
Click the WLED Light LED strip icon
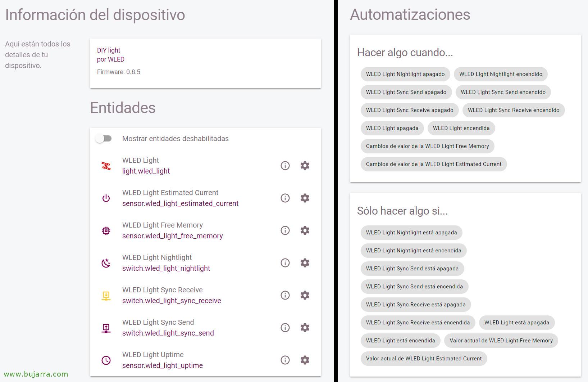[x=106, y=166]
